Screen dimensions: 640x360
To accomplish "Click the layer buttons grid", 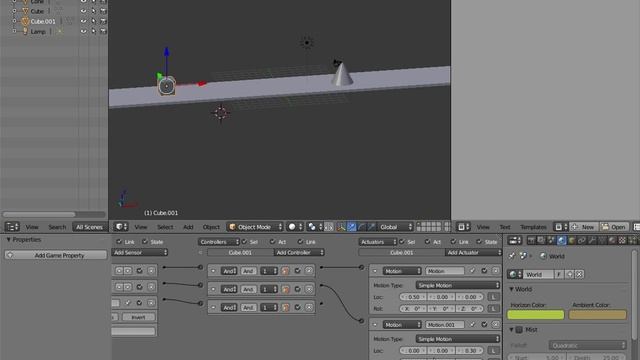I will [x=429, y=227].
